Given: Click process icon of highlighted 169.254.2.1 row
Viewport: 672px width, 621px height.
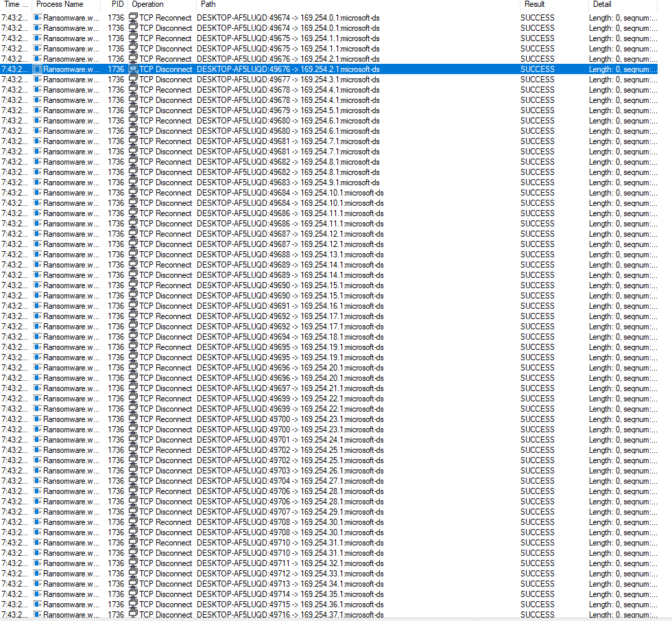Looking at the screenshot, I should click(x=38, y=69).
